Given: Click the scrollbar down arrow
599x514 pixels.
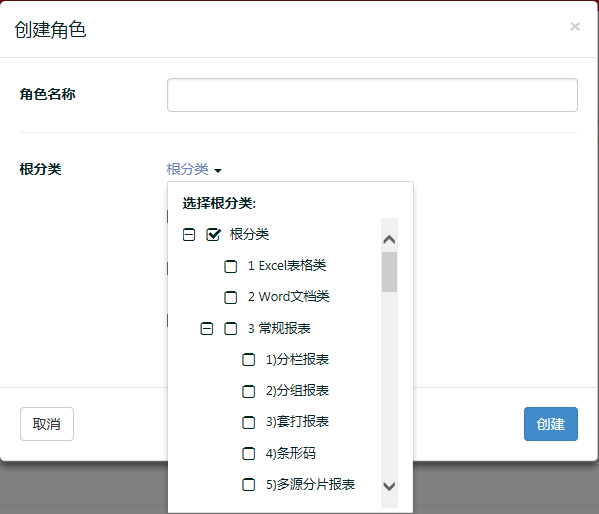Looking at the screenshot, I should (x=389, y=486).
